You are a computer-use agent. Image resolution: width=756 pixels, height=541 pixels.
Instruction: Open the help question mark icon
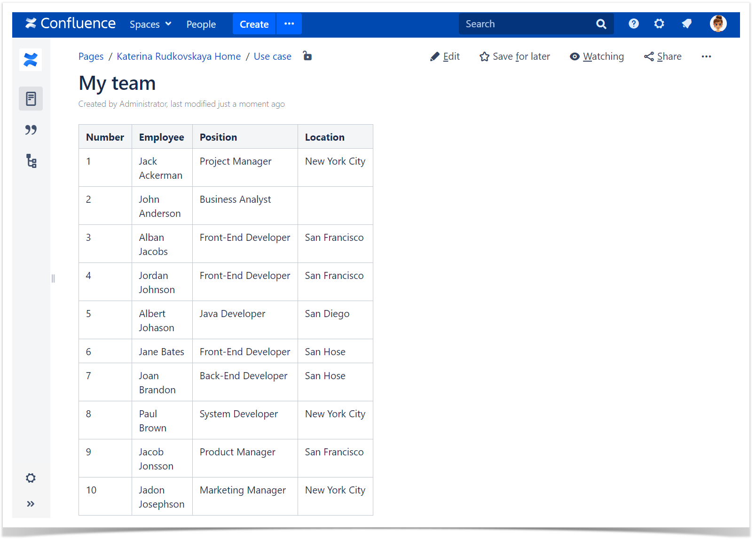click(x=633, y=24)
